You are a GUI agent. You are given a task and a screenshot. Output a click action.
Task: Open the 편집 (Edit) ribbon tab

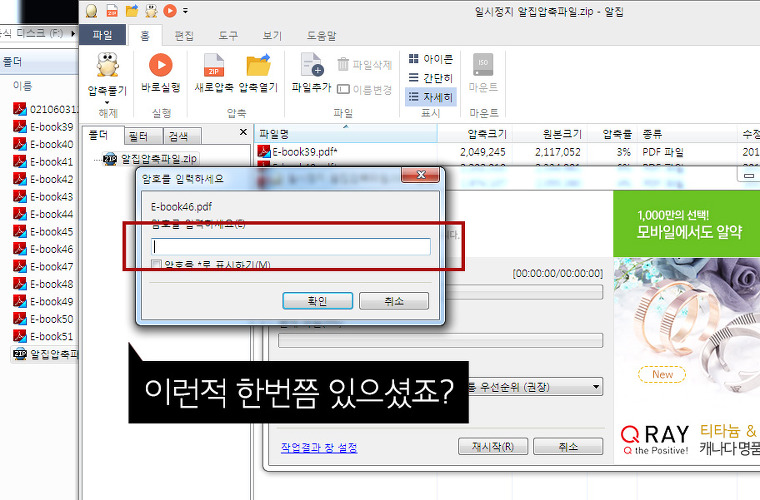(184, 35)
